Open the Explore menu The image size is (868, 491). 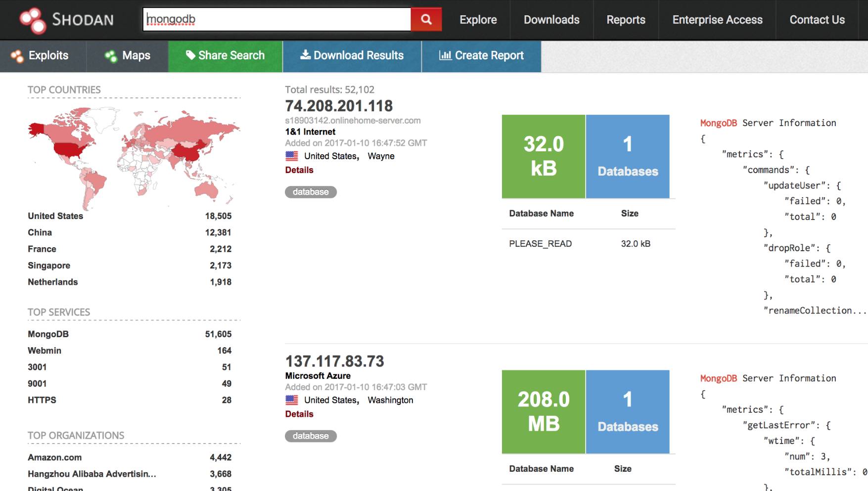coord(478,20)
